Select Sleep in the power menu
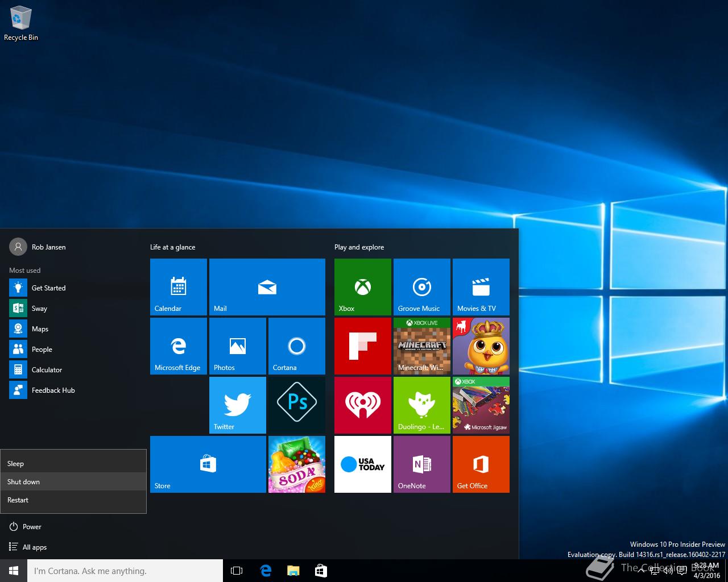 73,464
